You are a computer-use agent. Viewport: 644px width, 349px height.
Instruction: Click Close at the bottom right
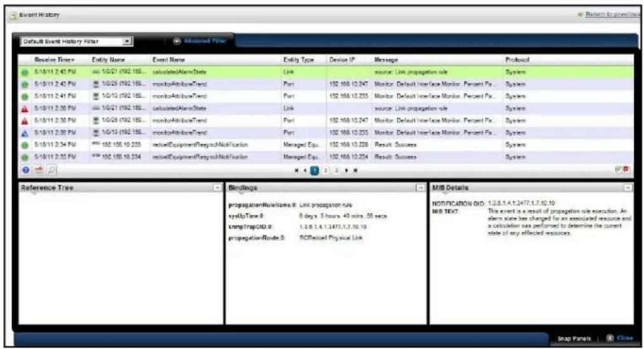tap(620, 338)
